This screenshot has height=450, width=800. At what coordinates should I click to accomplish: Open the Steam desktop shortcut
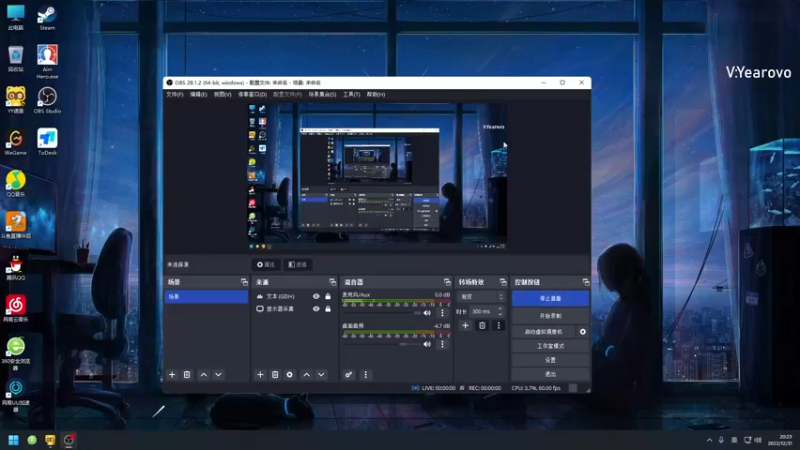(47, 17)
